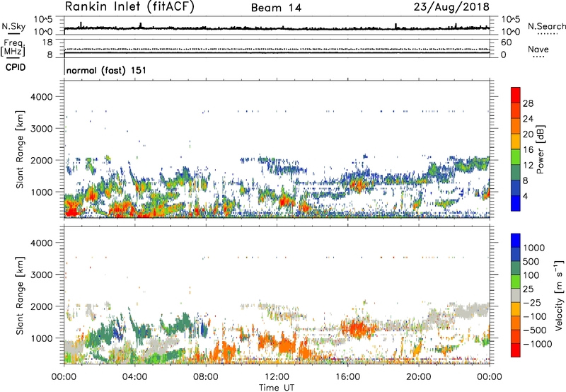
Task: Click the "-100" label on Velocity colorbar
Action: 535,316
